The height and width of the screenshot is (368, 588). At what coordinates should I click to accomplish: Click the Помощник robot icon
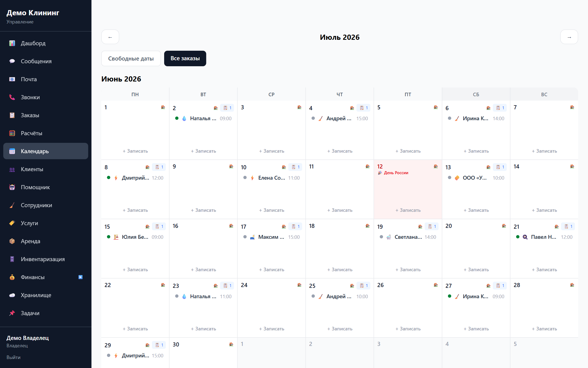click(12, 187)
